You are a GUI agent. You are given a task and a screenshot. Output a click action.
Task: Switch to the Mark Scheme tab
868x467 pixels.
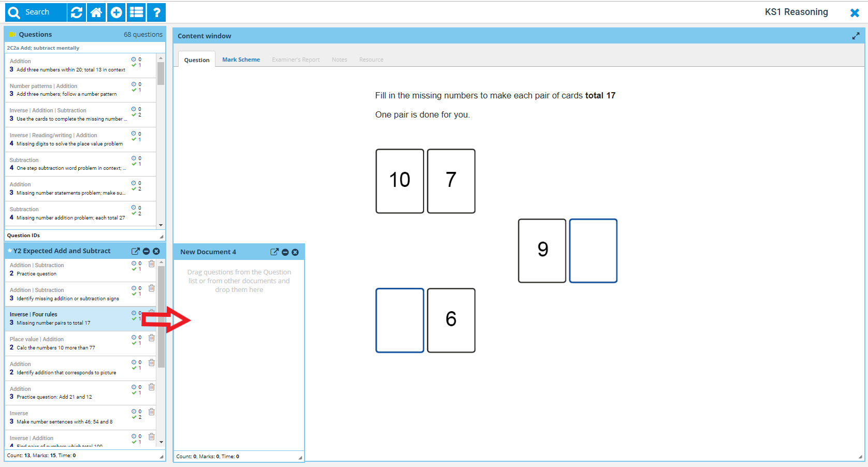pyautogui.click(x=241, y=60)
